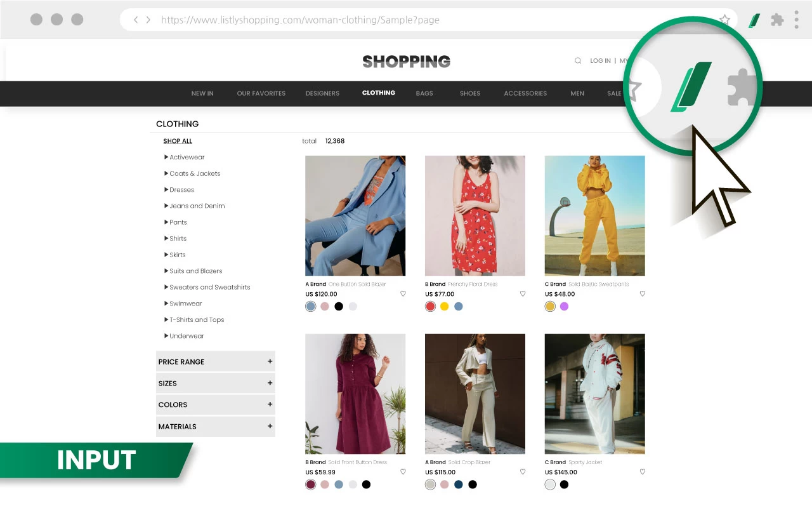Open the browser three-dot menu

(x=797, y=20)
